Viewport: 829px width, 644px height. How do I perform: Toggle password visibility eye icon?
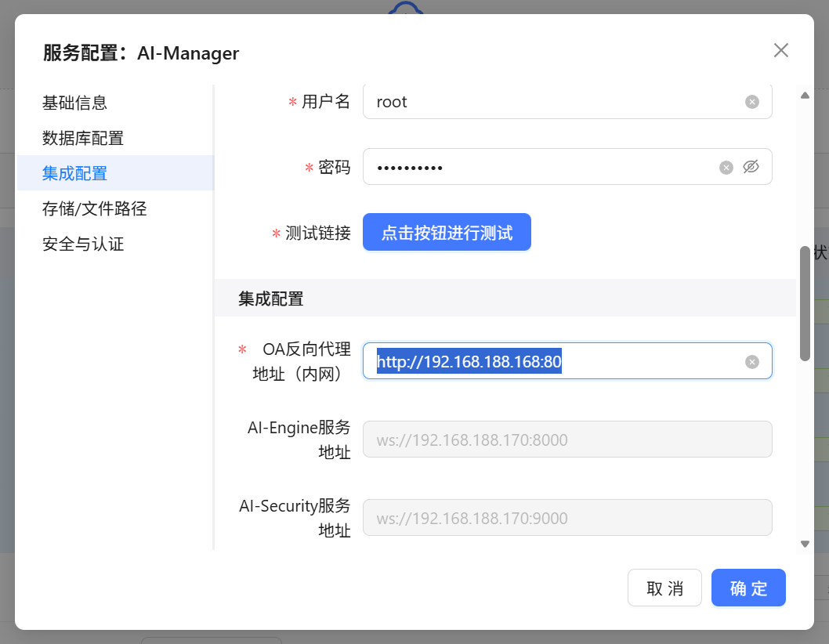[x=751, y=167]
